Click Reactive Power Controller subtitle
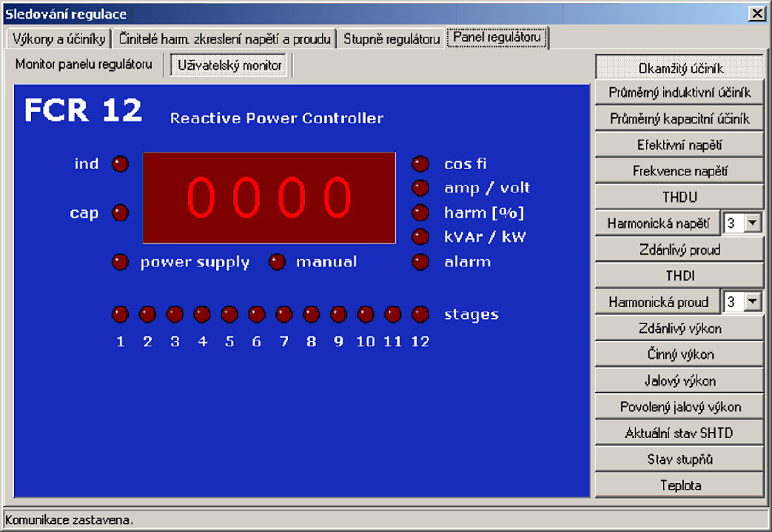This screenshot has width=772, height=532. 277,118
